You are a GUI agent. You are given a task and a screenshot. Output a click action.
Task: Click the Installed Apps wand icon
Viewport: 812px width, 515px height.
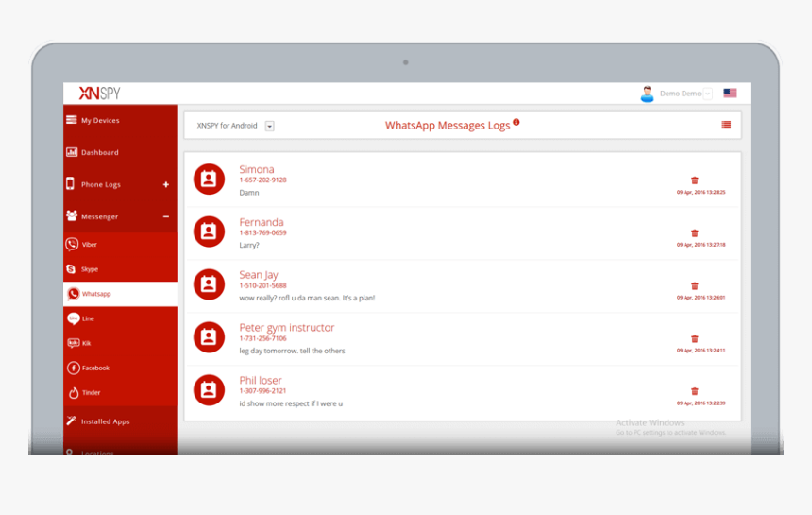pyautogui.click(x=71, y=421)
